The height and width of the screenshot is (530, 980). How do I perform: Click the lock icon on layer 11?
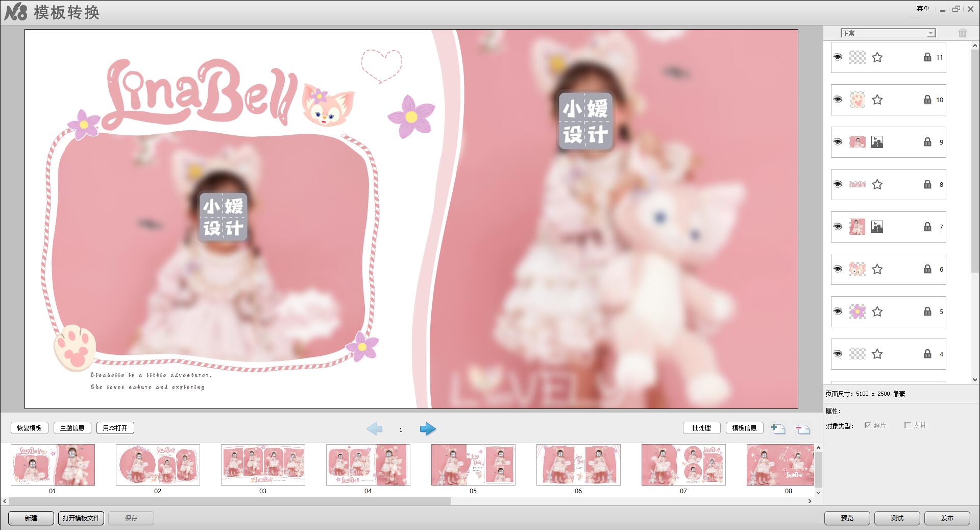tap(927, 57)
